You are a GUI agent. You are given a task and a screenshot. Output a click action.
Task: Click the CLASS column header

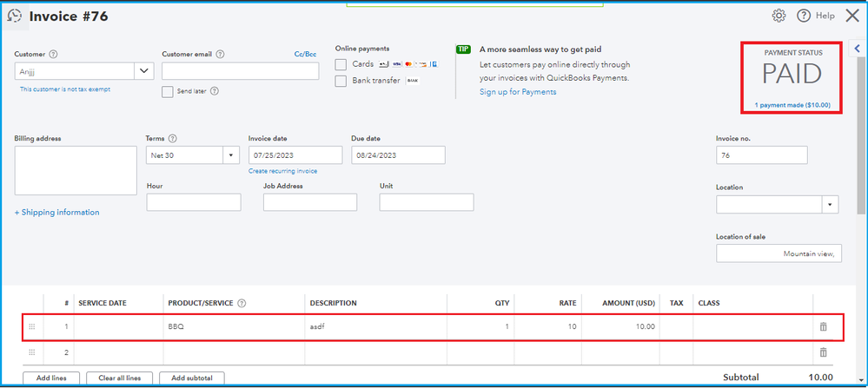(709, 303)
